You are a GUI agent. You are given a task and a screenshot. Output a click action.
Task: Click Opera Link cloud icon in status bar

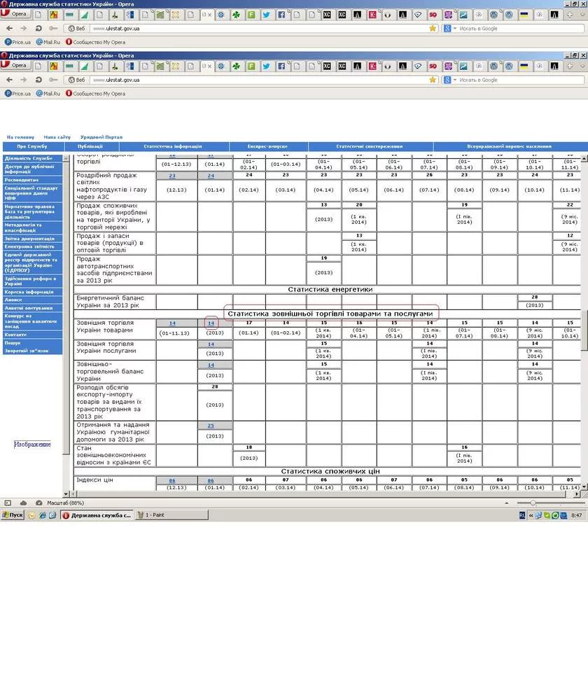[23, 503]
